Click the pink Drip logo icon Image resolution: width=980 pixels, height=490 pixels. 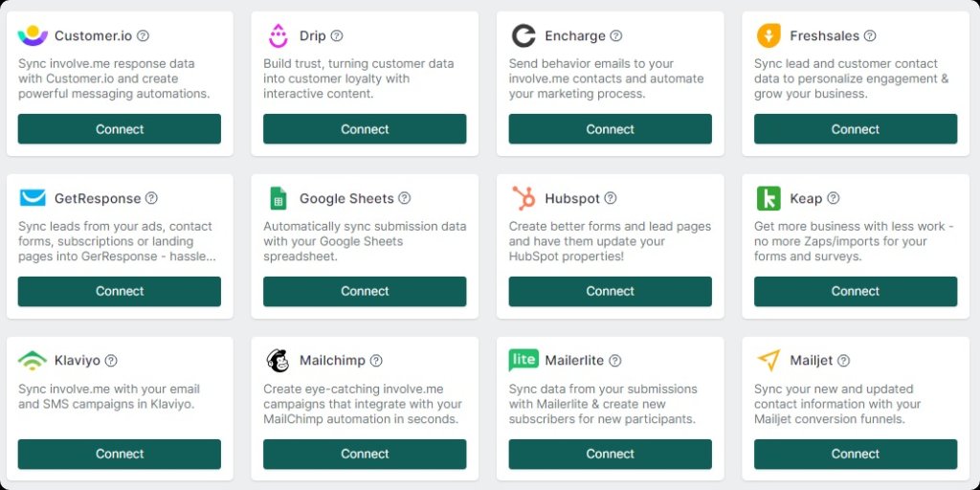278,35
